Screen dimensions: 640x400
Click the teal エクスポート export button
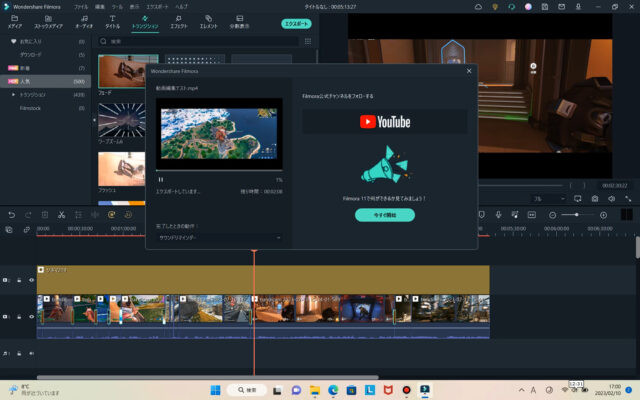(x=296, y=24)
